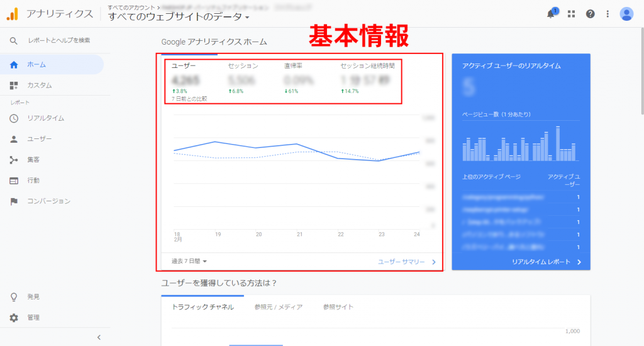Viewport: 644px width, 346px height.
Task: Click the カスタム dashboard icon
Action: click(14, 86)
